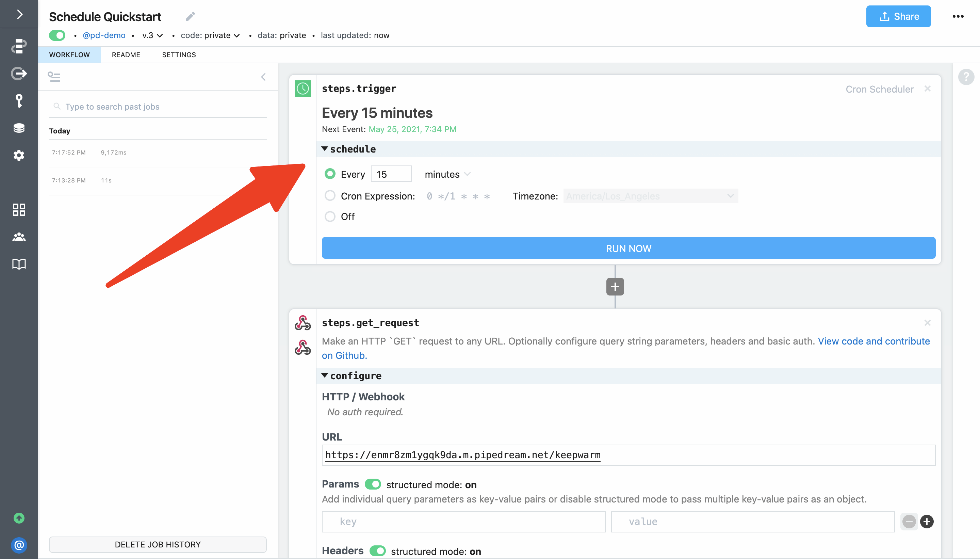Select the Off schedule radio option
This screenshot has width=980, height=559.
(330, 217)
